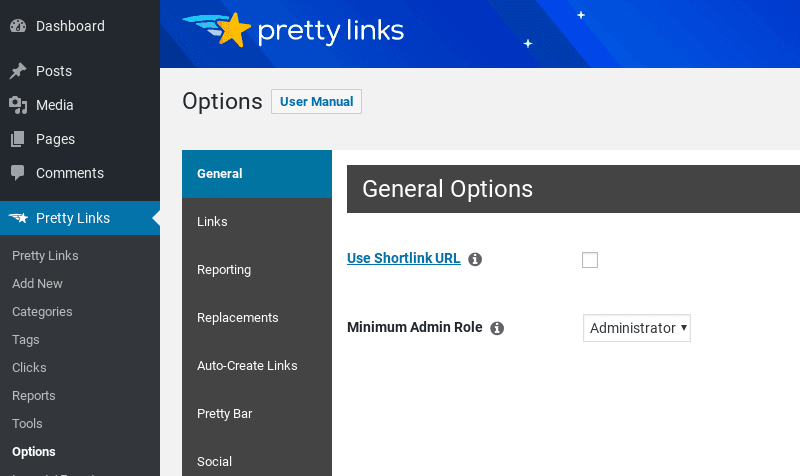Open the User Manual button
The width and height of the screenshot is (800, 476).
pyautogui.click(x=316, y=102)
